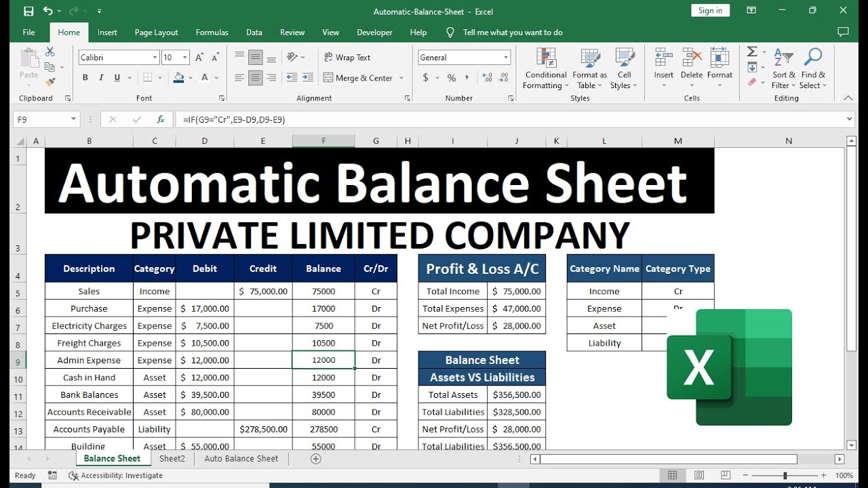This screenshot has height=488, width=868.
Task: Apply Percent Style format
Action: click(x=451, y=78)
